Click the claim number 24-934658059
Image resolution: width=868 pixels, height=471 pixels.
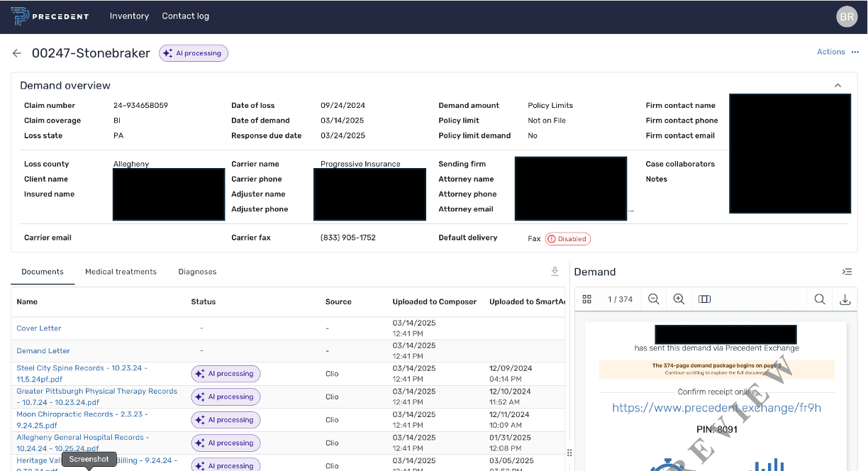tap(140, 105)
